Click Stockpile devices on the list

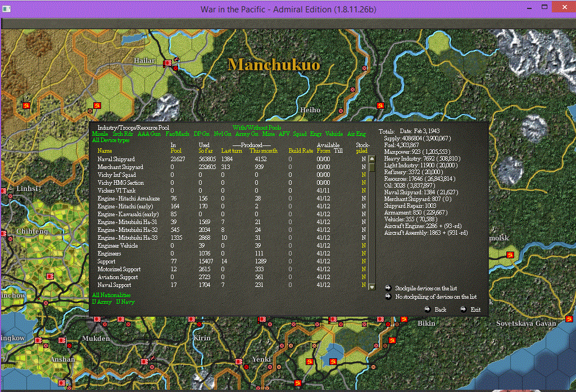pyautogui.click(x=426, y=288)
